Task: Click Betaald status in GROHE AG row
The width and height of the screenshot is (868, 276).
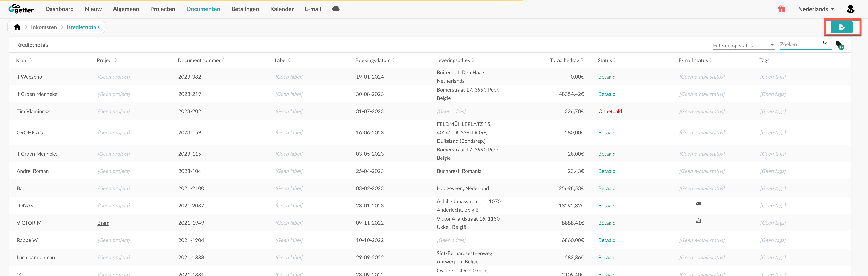Action: tap(606, 132)
